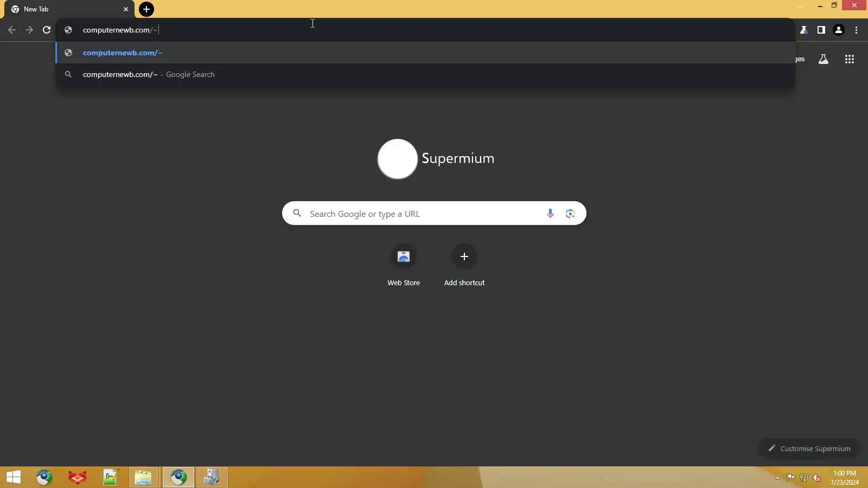This screenshot has height=488, width=868.
Task: Toggle the side panel icon
Action: point(821,30)
